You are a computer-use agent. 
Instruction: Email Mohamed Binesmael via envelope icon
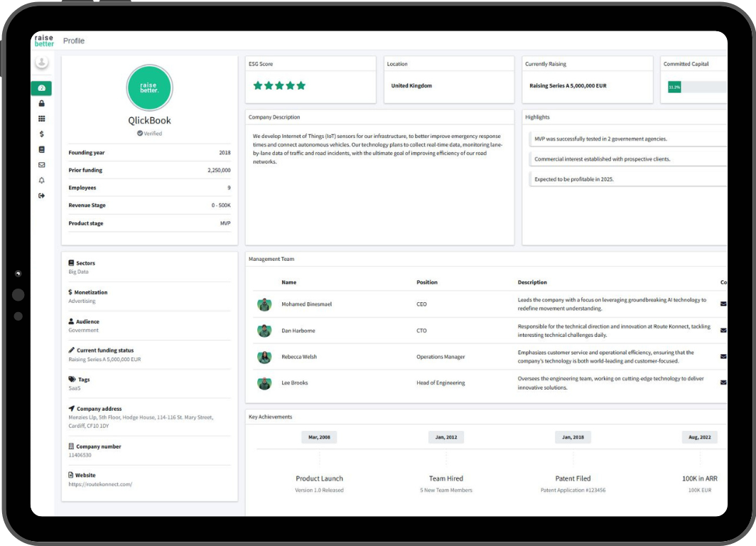(x=723, y=304)
